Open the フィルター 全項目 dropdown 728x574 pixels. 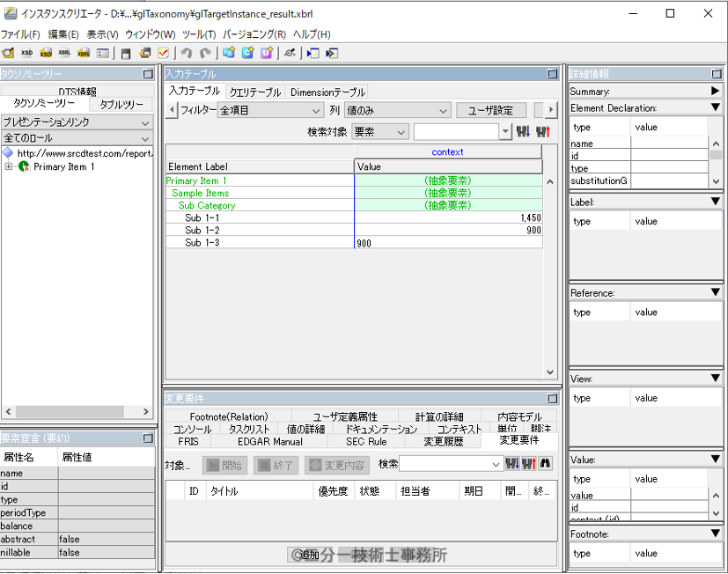pos(269,111)
